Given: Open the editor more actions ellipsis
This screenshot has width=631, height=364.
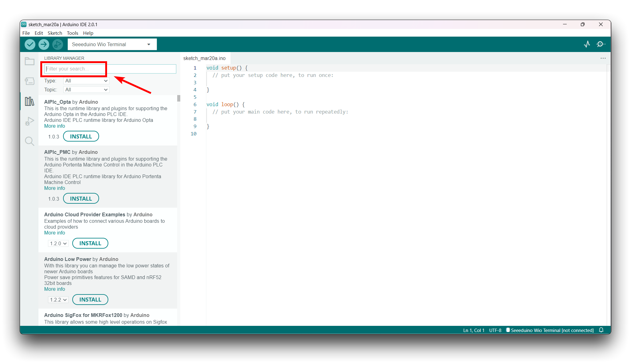Looking at the screenshot, I should tap(603, 58).
